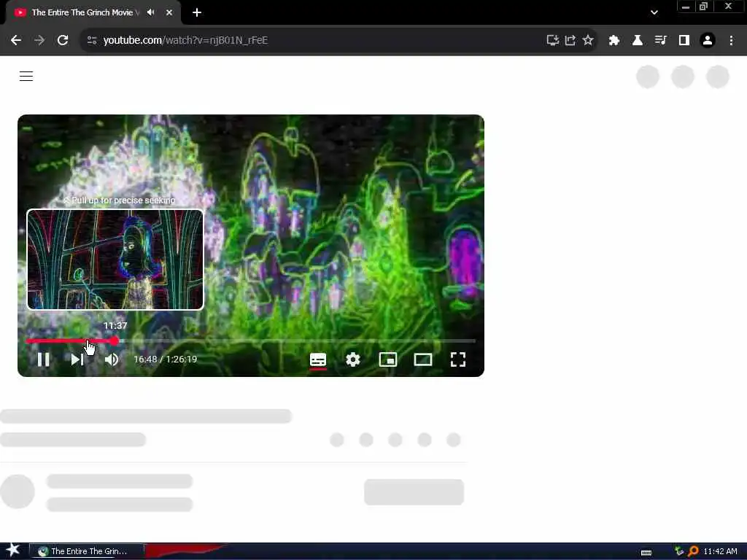Open the YouTube hamburger guide menu
Image resolution: width=747 pixels, height=560 pixels.
(26, 76)
